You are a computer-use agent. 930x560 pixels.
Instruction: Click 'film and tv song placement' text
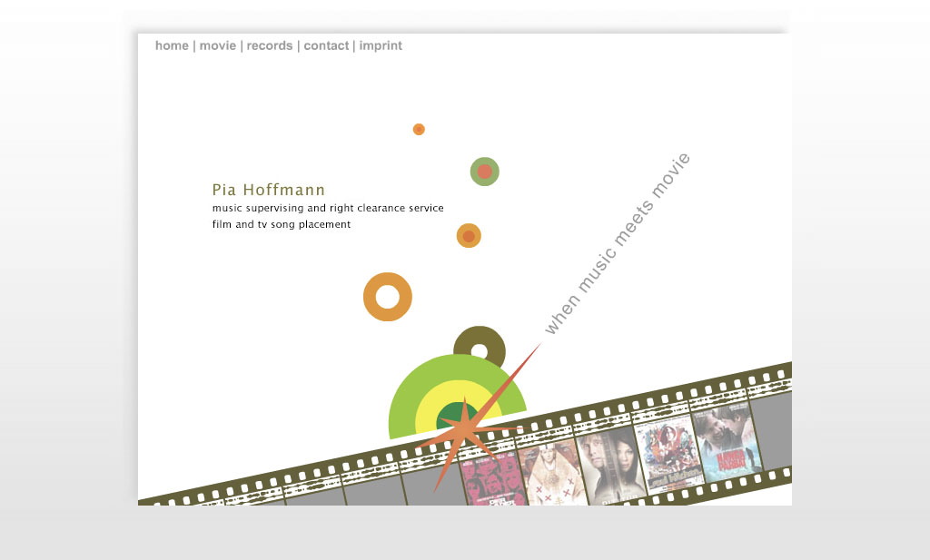282,224
